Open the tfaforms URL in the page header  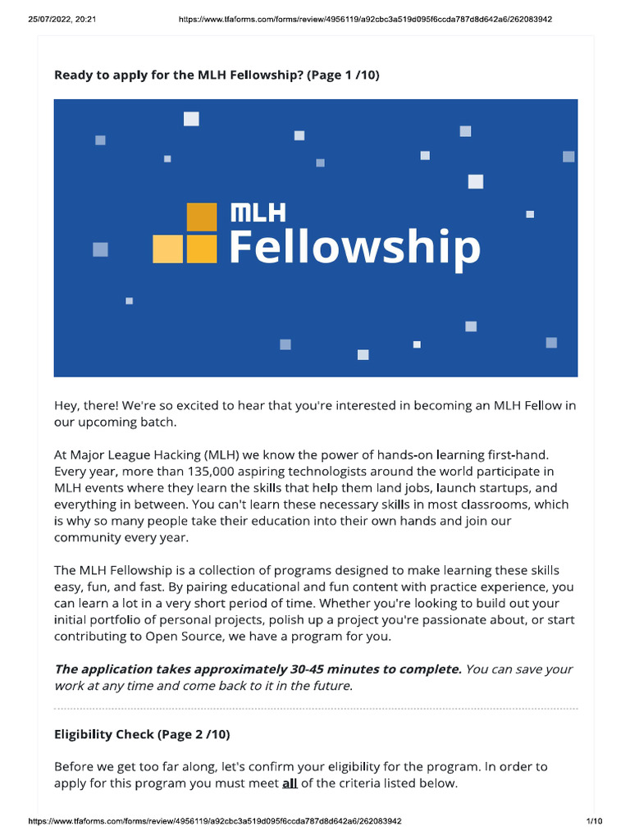[365, 19]
